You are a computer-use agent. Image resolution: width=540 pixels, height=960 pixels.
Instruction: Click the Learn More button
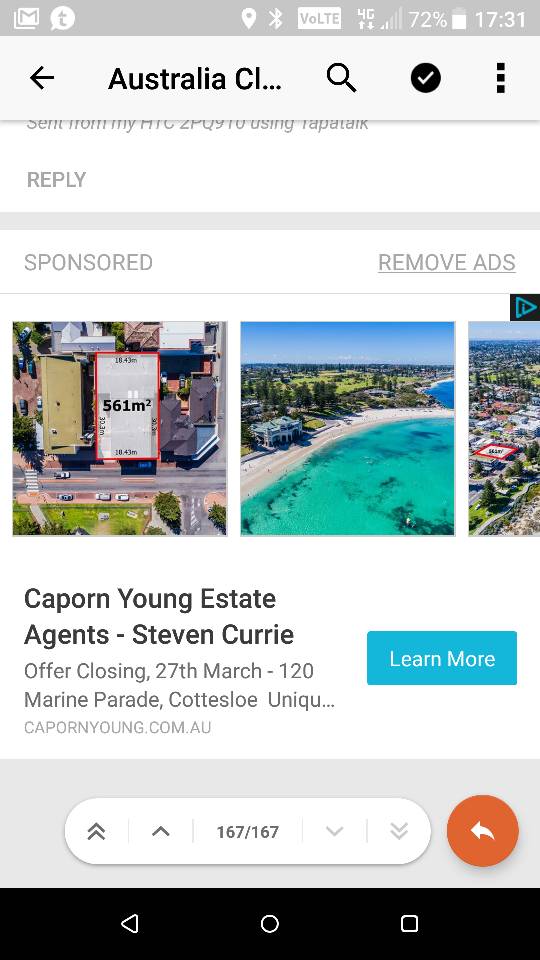coord(442,658)
